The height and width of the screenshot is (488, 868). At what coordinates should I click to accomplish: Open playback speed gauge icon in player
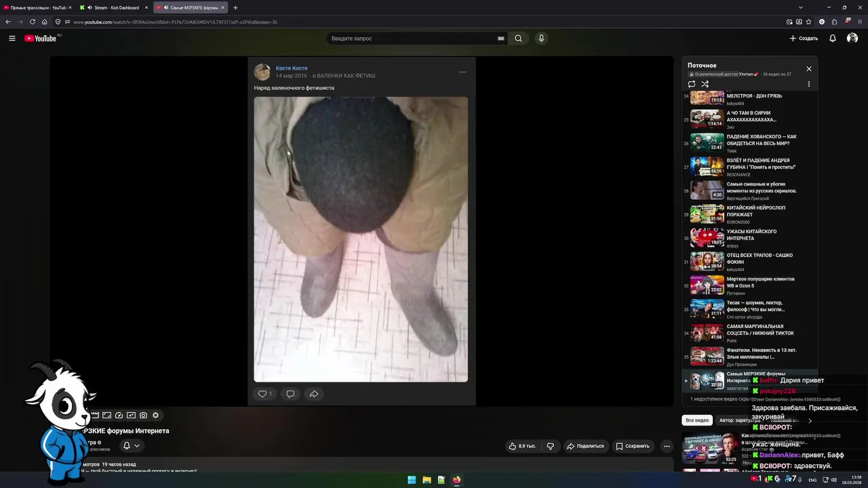click(119, 415)
